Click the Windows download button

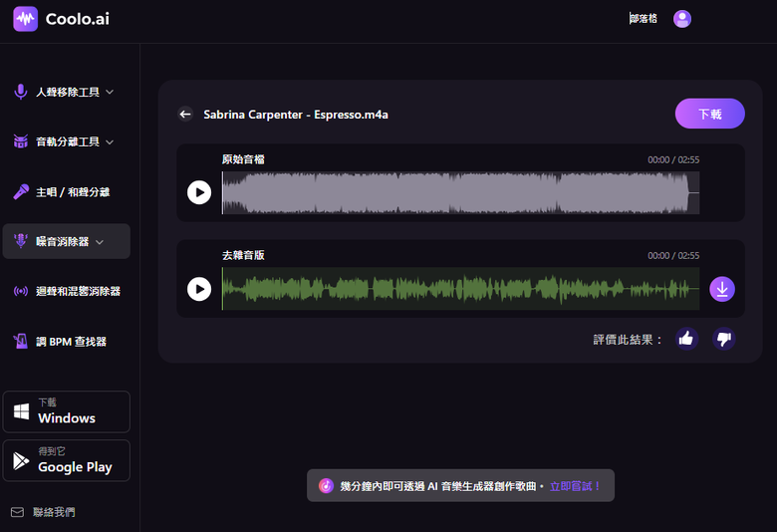click(x=67, y=411)
